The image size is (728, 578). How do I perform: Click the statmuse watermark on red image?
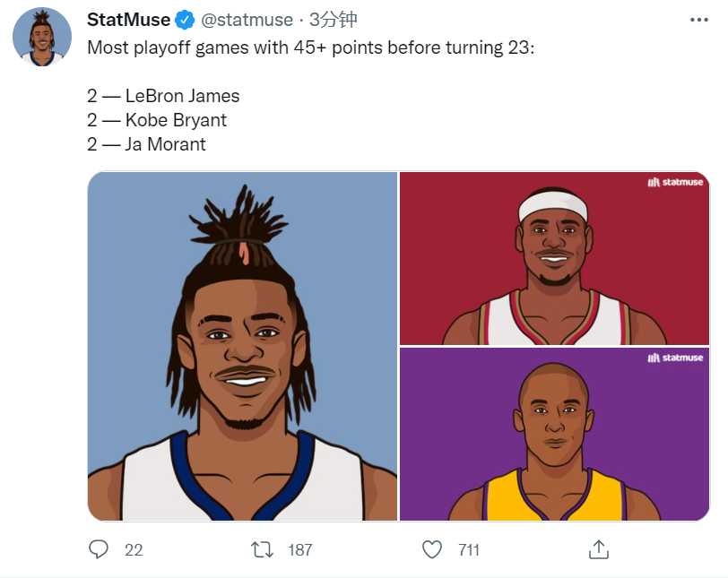tap(675, 182)
